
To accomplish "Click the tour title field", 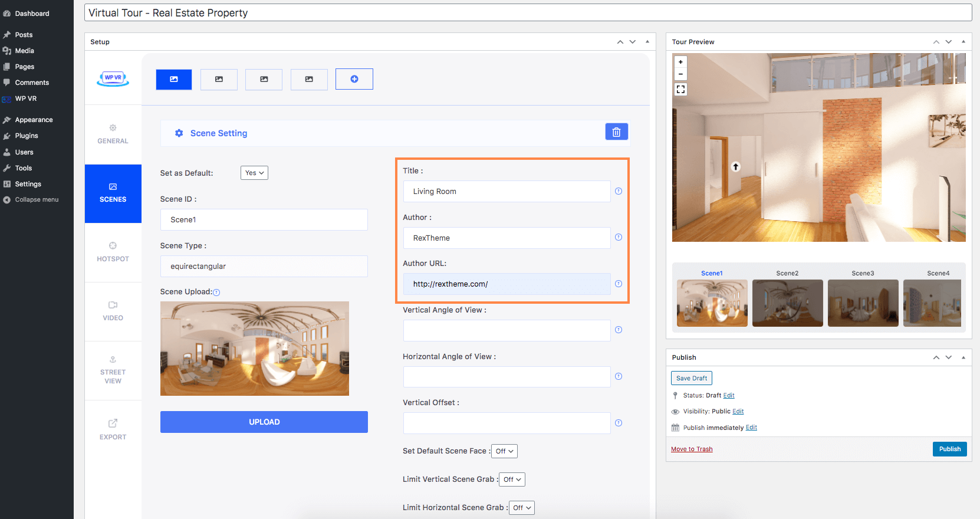I will [528, 13].
